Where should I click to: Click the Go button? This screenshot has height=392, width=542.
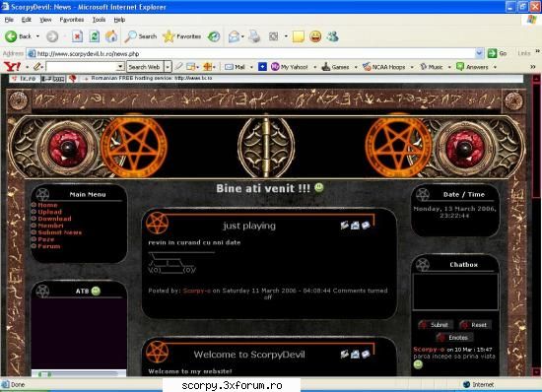(x=498, y=53)
